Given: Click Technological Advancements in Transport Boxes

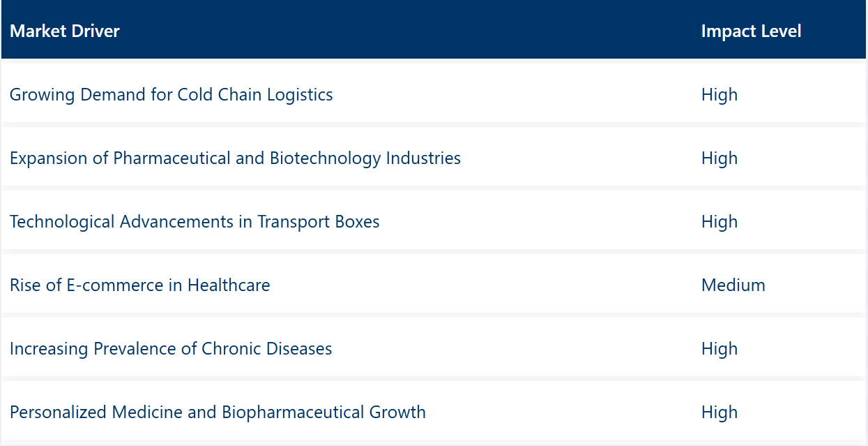Looking at the screenshot, I should pyautogui.click(x=195, y=222).
